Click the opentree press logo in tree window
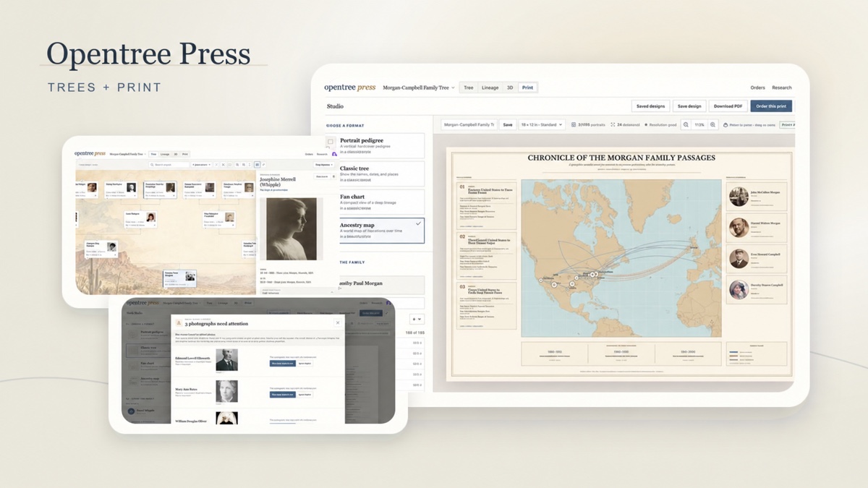This screenshot has height=488, width=868. pos(90,154)
